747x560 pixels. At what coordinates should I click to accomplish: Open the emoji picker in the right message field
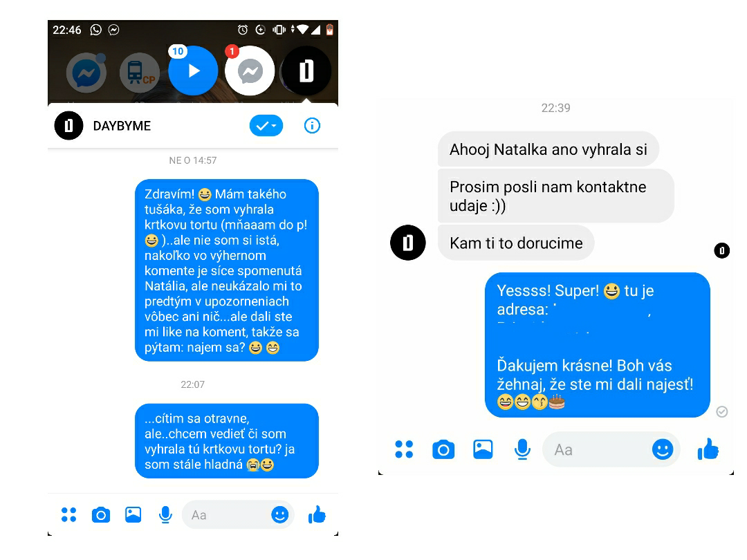coord(662,449)
